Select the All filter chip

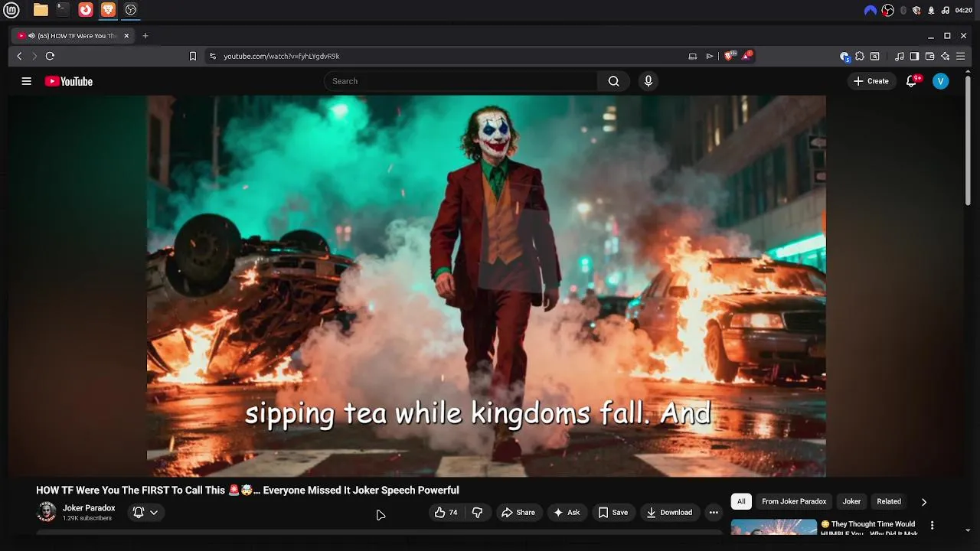click(x=741, y=501)
